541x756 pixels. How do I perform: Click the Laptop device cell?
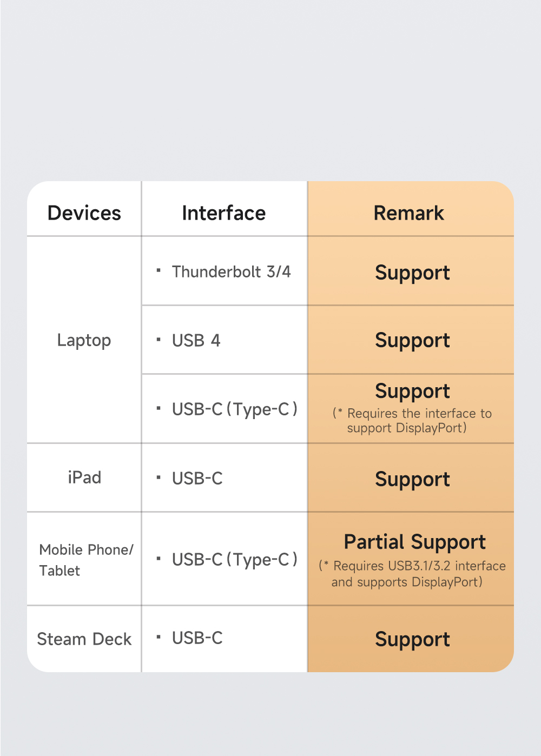84,340
